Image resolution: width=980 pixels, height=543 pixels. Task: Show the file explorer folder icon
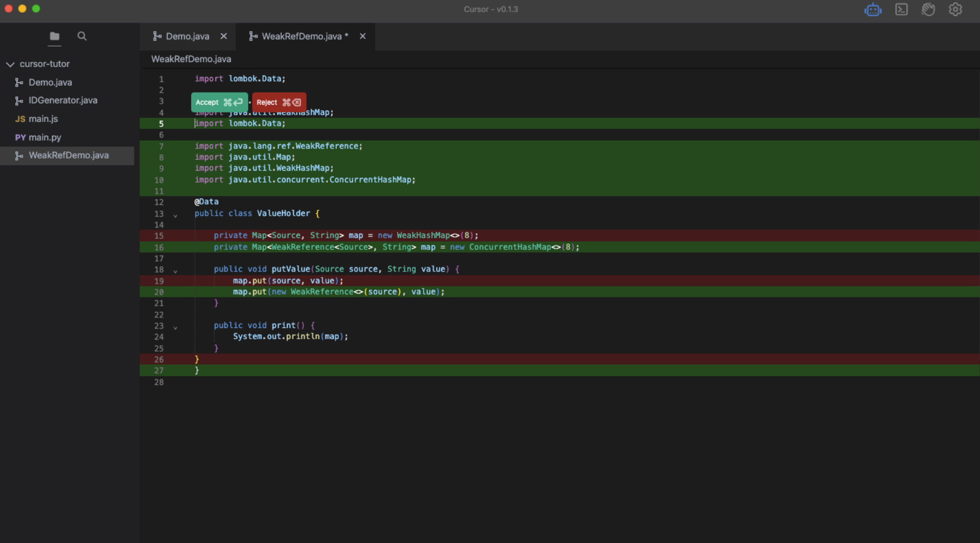(x=54, y=36)
